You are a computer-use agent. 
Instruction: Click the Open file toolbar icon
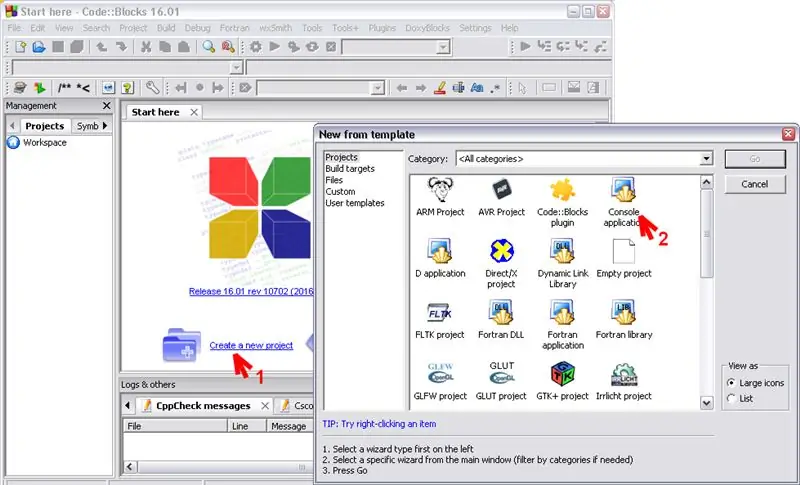pyautogui.click(x=39, y=47)
